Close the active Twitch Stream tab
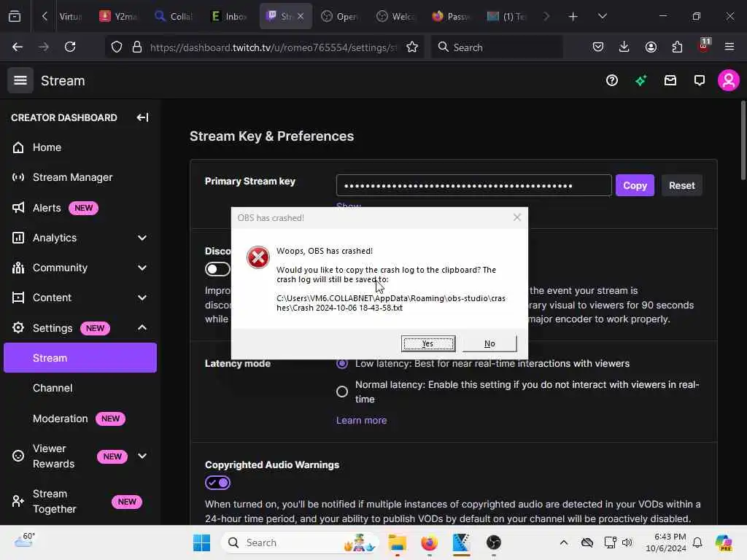 pos(301,16)
